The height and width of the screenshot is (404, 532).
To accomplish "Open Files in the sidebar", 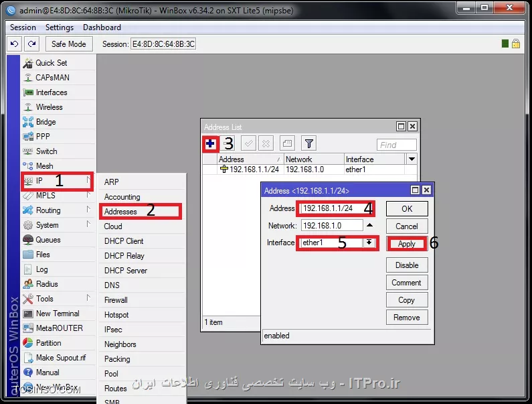I will pyautogui.click(x=58, y=255).
